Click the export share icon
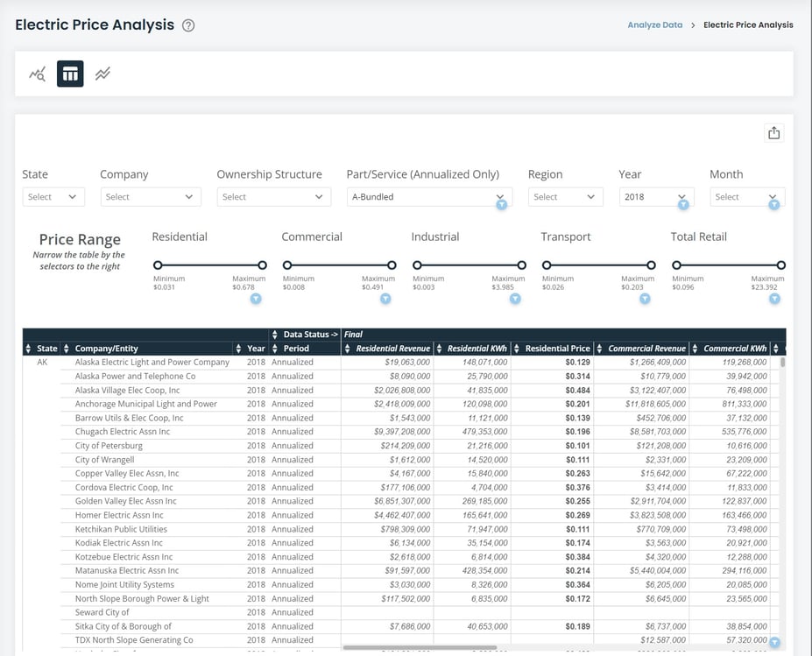The image size is (812, 656). click(x=773, y=133)
